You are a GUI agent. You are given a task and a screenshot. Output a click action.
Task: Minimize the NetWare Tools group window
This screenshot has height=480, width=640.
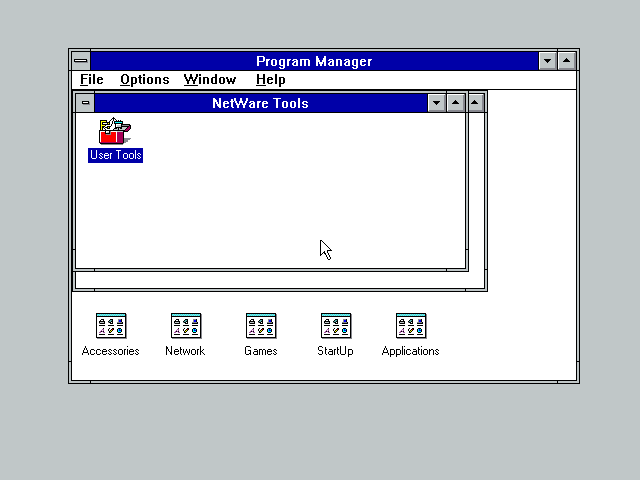(436, 103)
